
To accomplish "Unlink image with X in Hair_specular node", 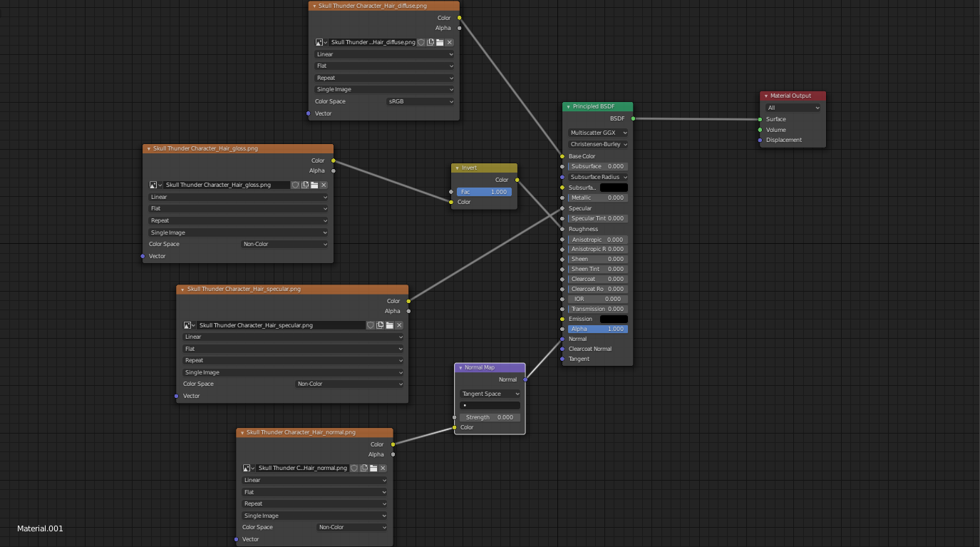I will click(x=398, y=325).
